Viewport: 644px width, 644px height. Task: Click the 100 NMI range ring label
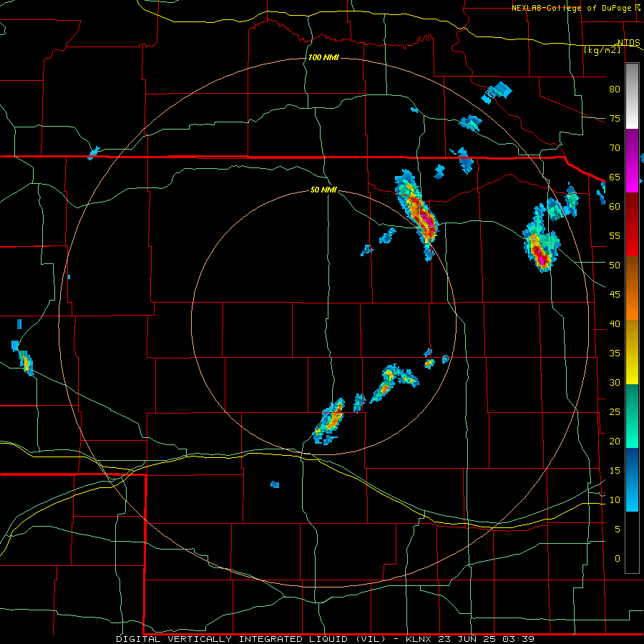(323, 57)
